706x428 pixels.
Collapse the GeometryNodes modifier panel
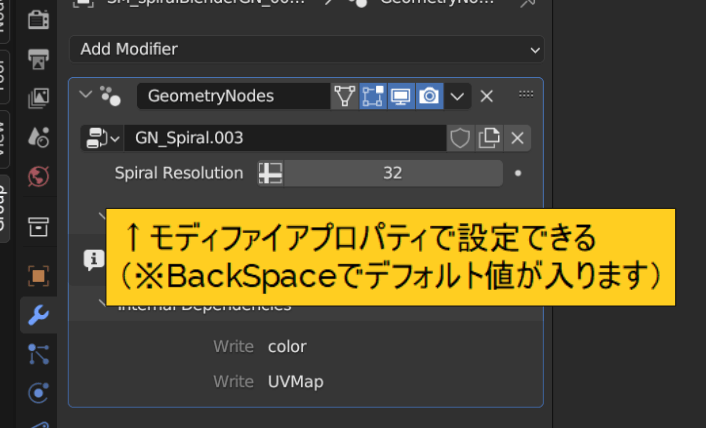pyautogui.click(x=86, y=95)
